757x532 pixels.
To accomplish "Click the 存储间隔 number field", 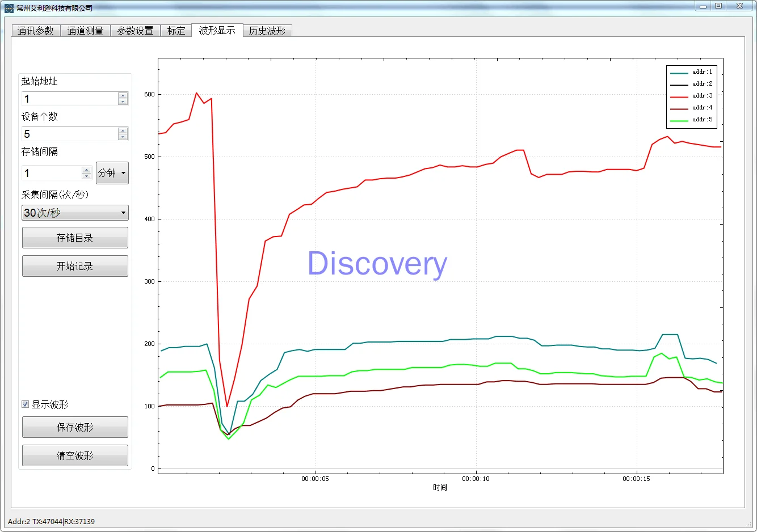I will pos(52,173).
